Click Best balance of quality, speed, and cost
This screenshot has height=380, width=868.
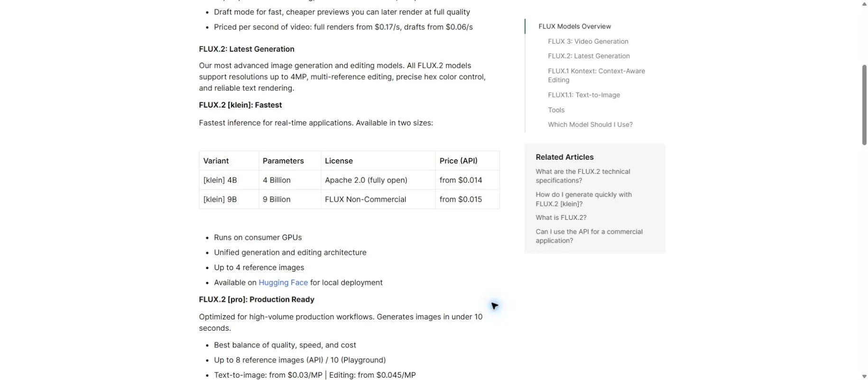(x=285, y=345)
